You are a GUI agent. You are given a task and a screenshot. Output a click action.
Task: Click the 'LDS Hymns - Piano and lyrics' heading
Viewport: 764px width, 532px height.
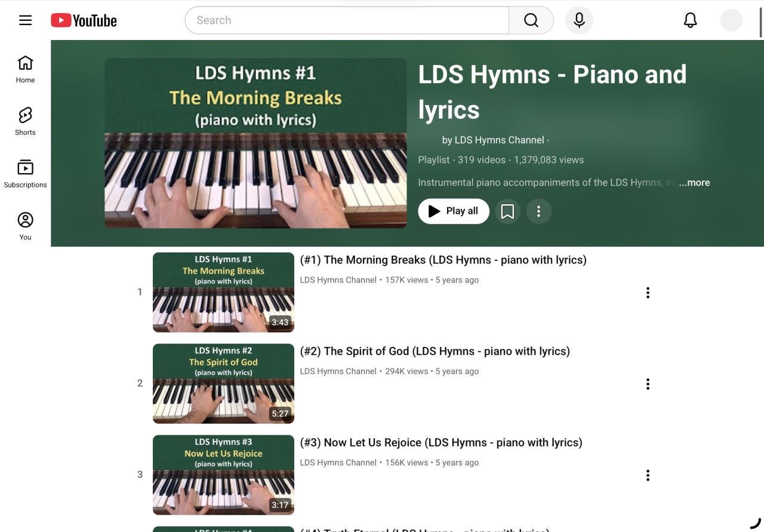(x=552, y=92)
